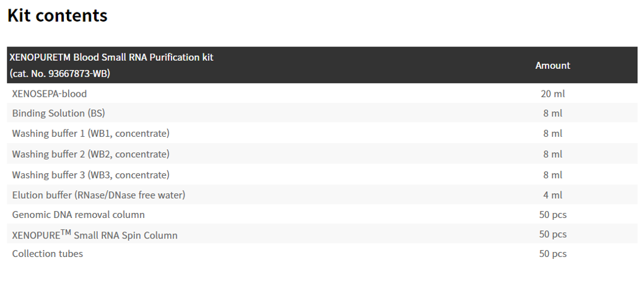Click the 20 ml amount for XENOSEPA-blood
The image size is (644, 283).
point(552,94)
